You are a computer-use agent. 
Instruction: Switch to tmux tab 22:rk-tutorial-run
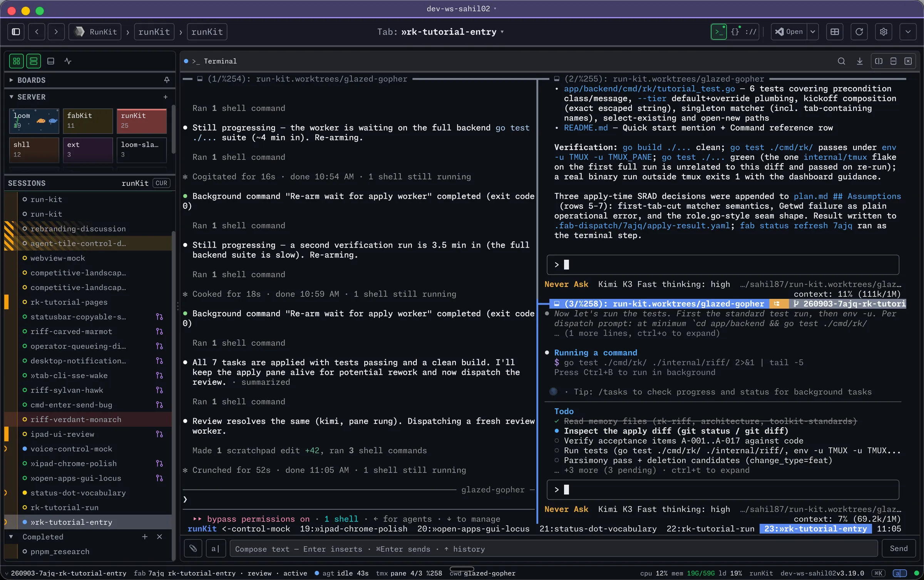coord(710,529)
